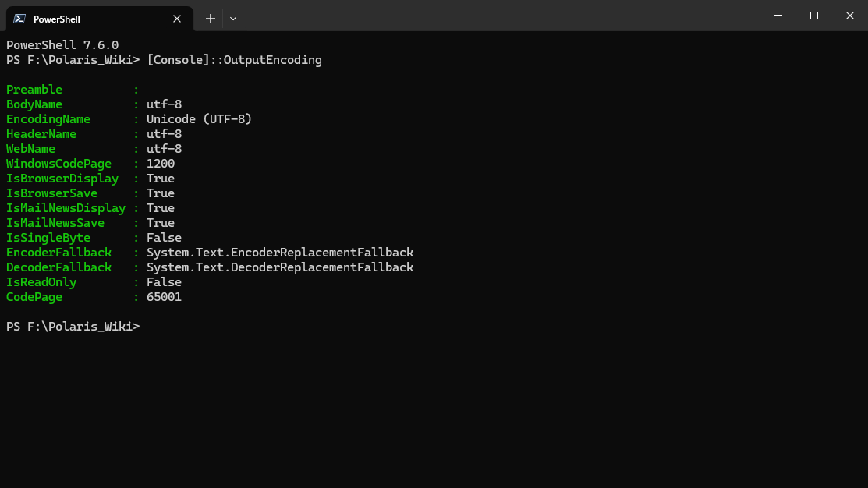Click the Unicode (UTF-8) EncodingName value
The width and height of the screenshot is (868, 488).
click(x=199, y=119)
